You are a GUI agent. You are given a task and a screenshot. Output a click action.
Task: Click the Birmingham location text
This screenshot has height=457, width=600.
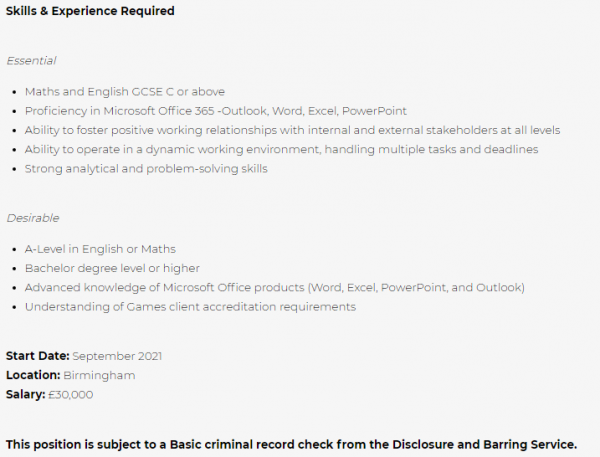pyautogui.click(x=99, y=375)
